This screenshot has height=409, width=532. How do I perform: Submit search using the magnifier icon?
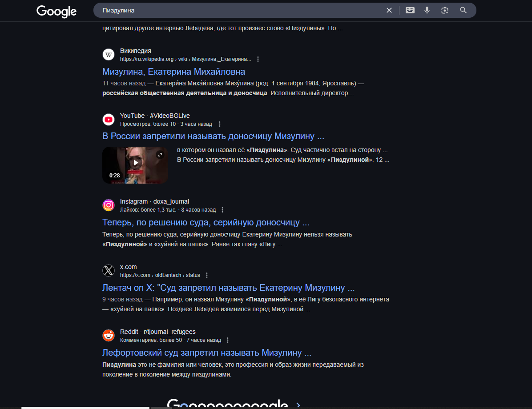(x=463, y=11)
